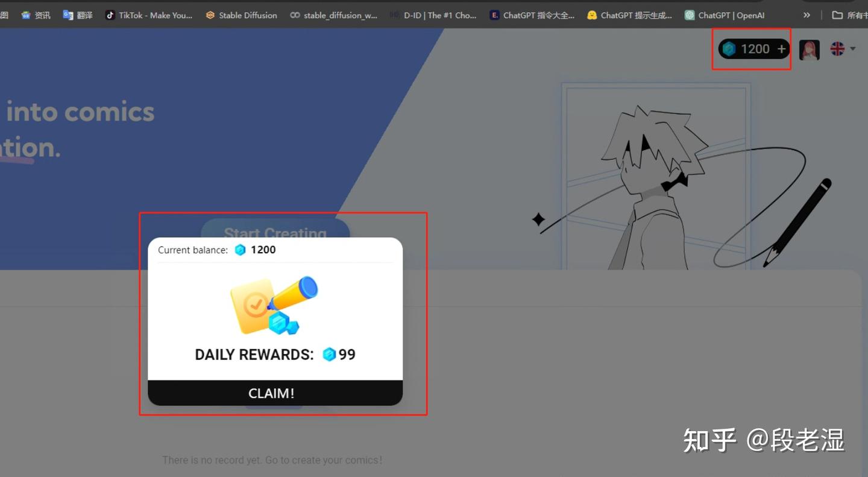Click the 99 daily rewards amount
Viewport: 868px width, 477px height.
pyautogui.click(x=347, y=354)
